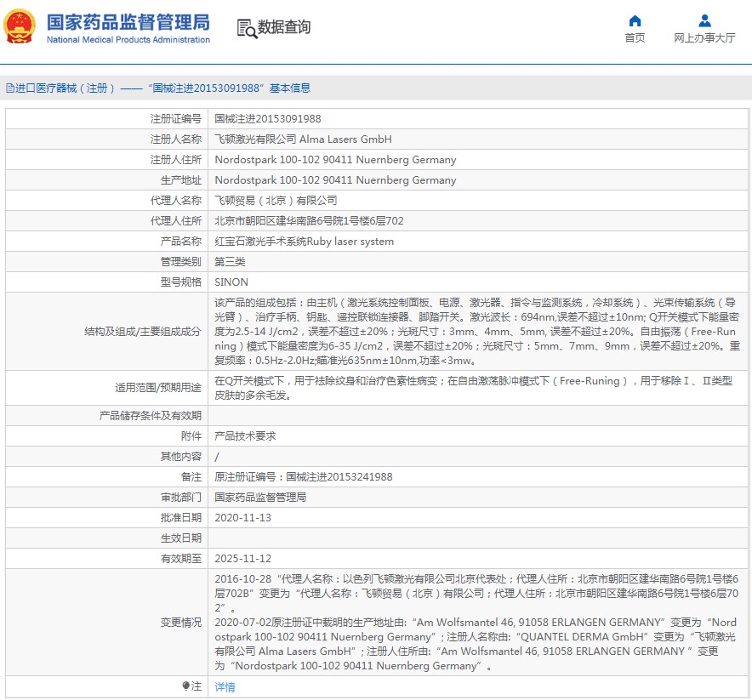Click the 结构及组成/主要组成成分 label
752x700 pixels.
142,332
